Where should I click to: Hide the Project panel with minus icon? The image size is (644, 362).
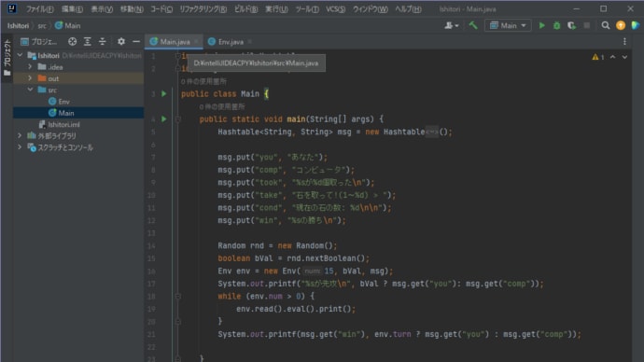pos(136,41)
